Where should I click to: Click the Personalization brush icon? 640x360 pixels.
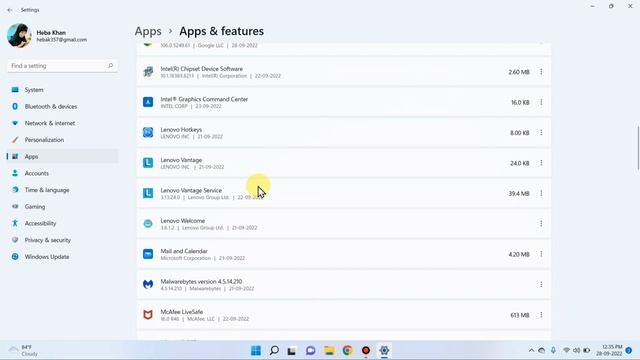point(15,140)
